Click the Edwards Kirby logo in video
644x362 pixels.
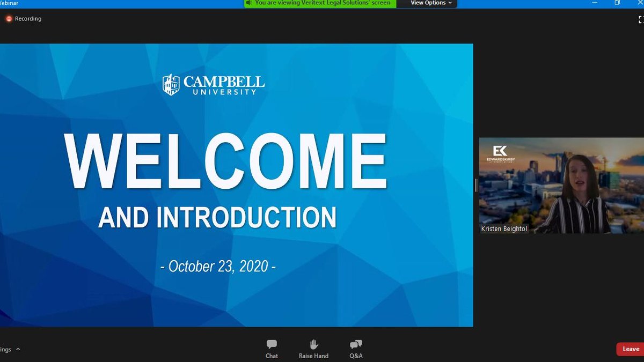click(500, 153)
